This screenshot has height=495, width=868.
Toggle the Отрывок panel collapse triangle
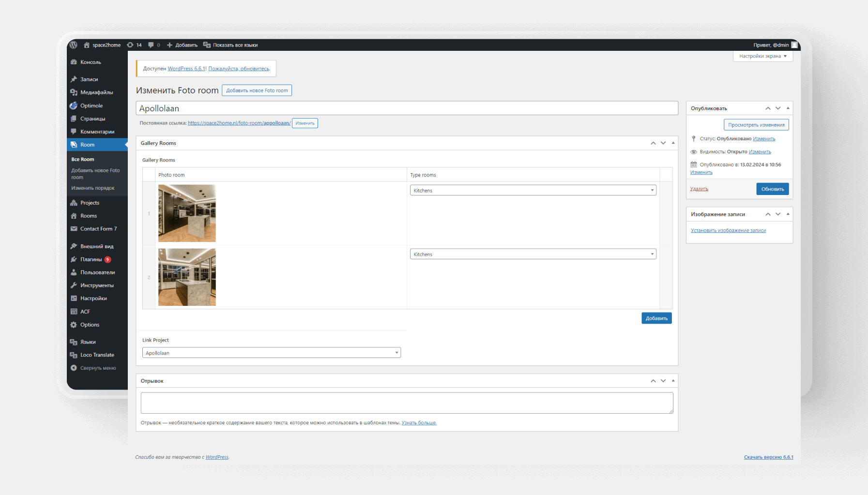(673, 381)
